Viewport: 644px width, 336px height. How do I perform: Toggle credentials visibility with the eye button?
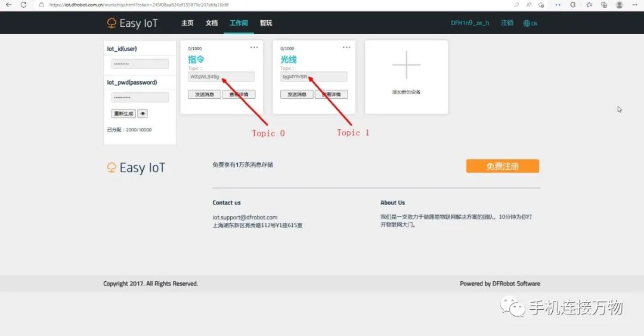click(x=143, y=114)
